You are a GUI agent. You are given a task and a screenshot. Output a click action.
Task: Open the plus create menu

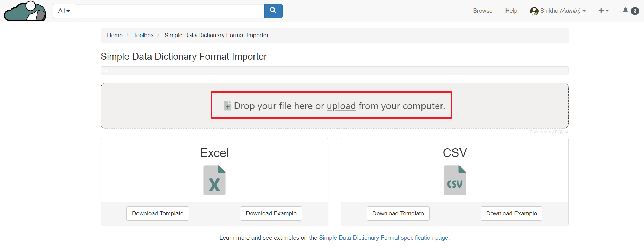click(x=603, y=11)
